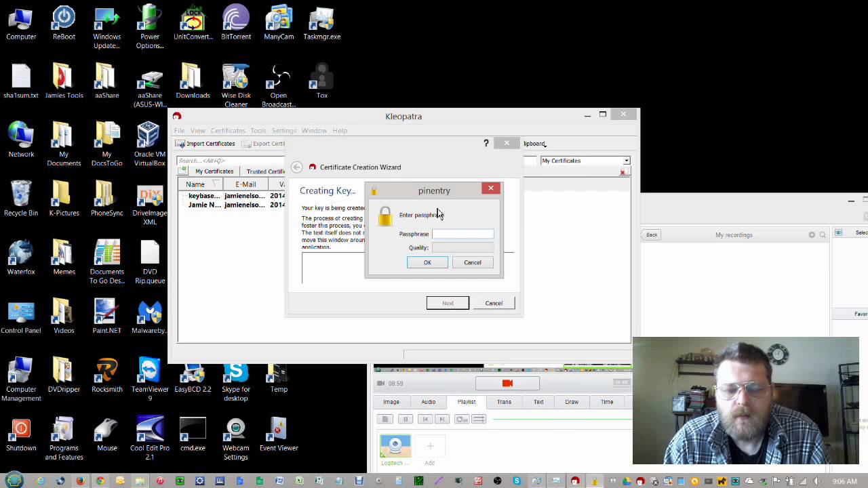Click Import Certificates toolbar button
Screen dimensions: 868x488
205,144
